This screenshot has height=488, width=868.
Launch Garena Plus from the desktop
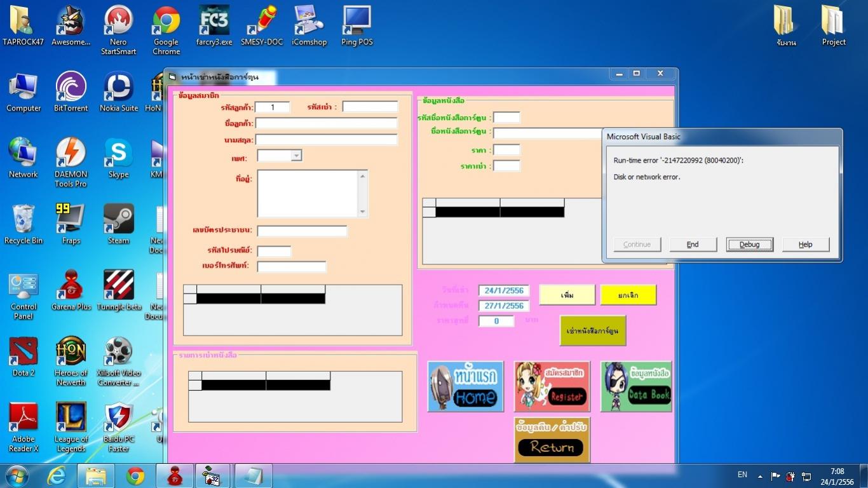71,290
